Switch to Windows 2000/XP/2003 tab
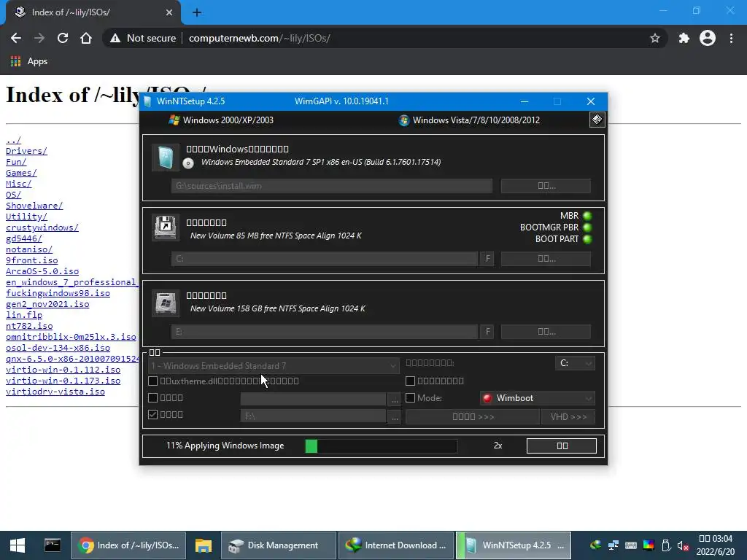 [222, 120]
